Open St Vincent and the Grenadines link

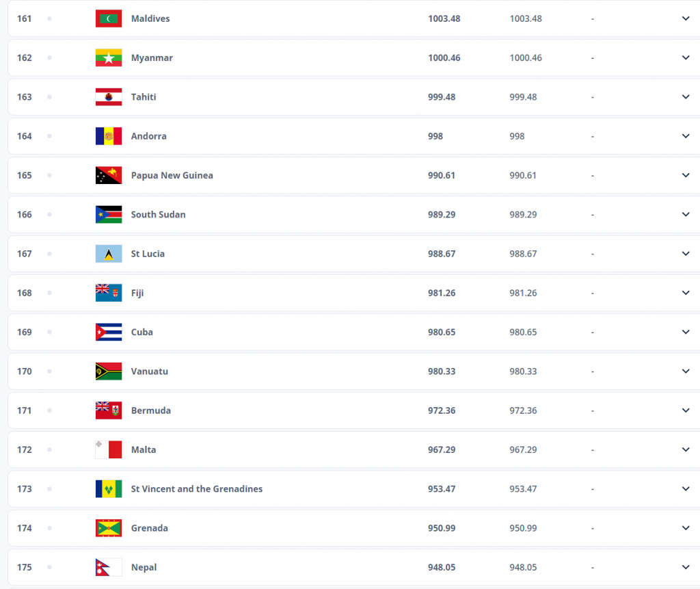pos(197,489)
